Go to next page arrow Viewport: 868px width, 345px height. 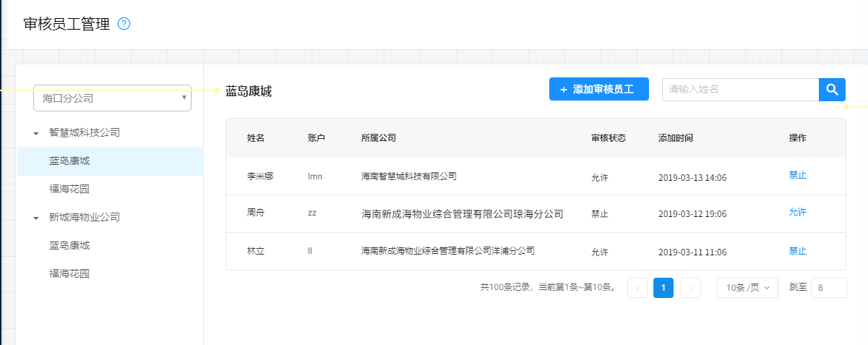click(691, 288)
